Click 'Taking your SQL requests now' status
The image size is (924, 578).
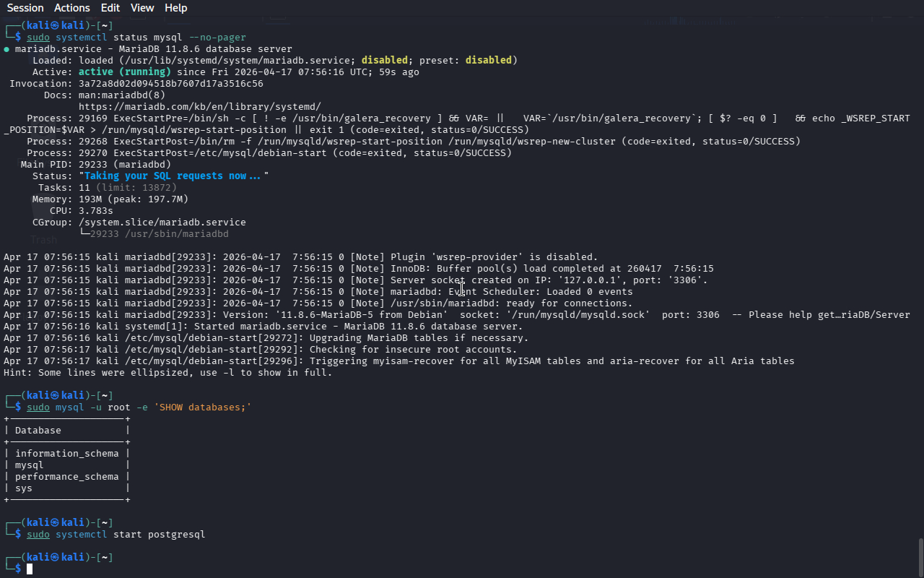tap(173, 176)
